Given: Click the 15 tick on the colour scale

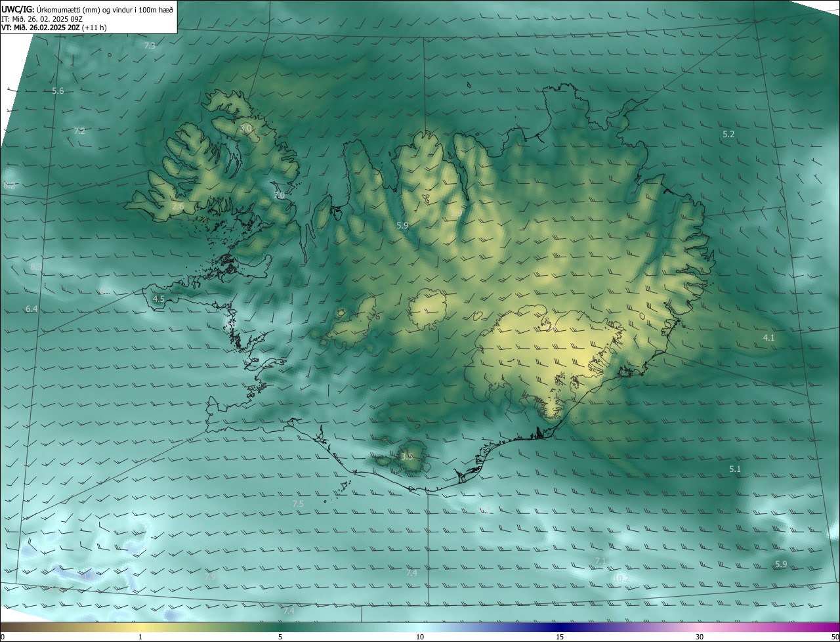Looking at the screenshot, I should (560, 637).
